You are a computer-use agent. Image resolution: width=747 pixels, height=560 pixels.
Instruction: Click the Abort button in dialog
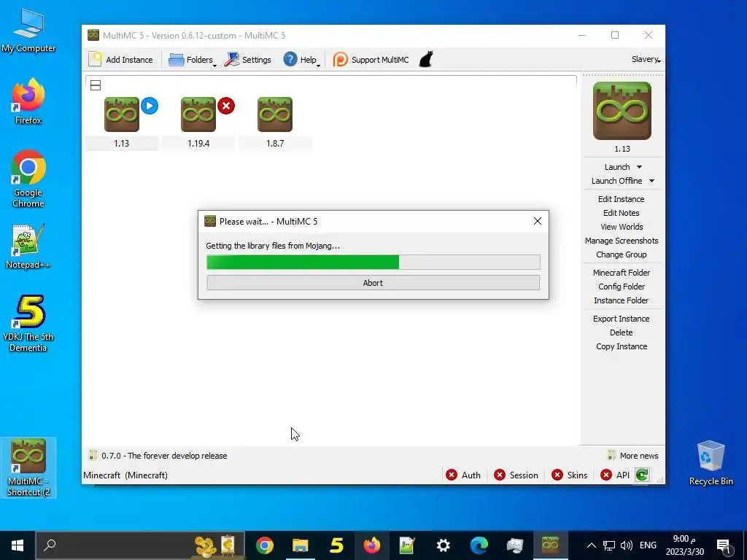click(x=373, y=283)
